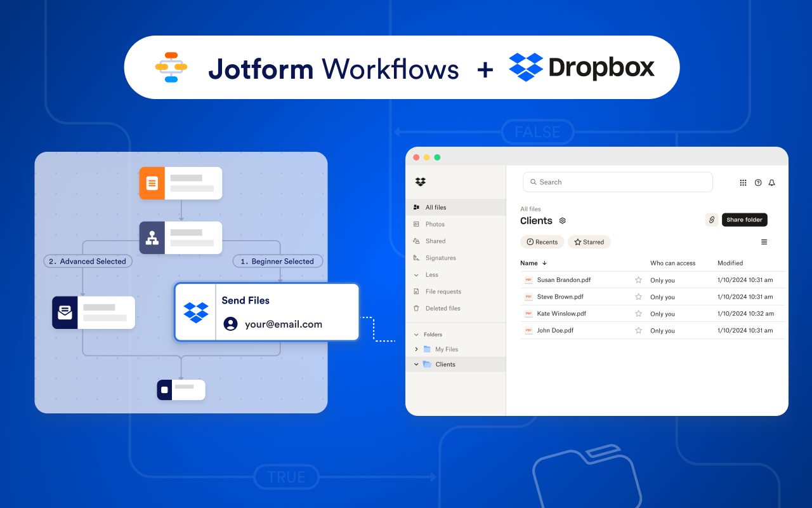The image size is (812, 508).
Task: Expand the My Files folder chevron
Action: pyautogui.click(x=416, y=349)
